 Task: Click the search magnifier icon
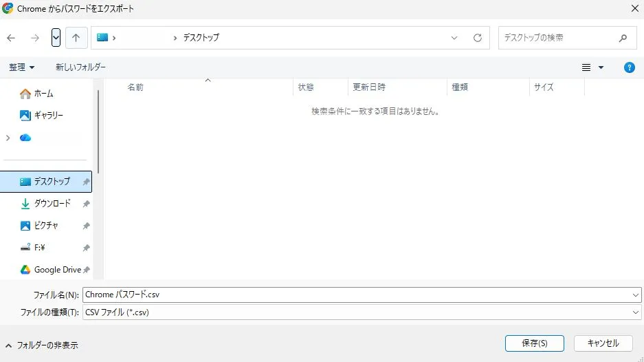[623, 38]
